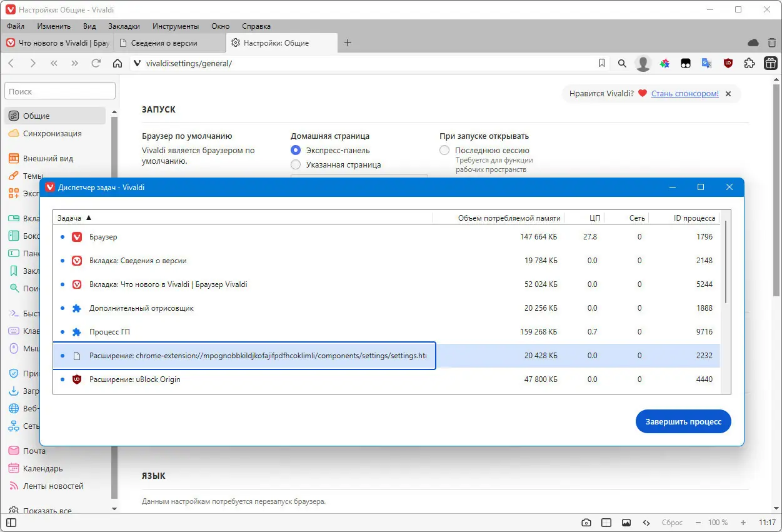This screenshot has height=532, width=782.
Task: Open the Google Translate extension icon
Action: [x=707, y=63]
